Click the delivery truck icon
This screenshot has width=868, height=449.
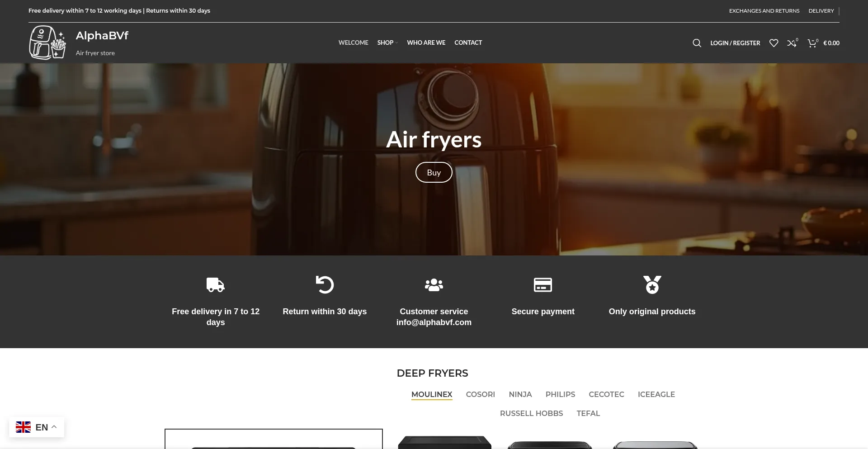[215, 285]
